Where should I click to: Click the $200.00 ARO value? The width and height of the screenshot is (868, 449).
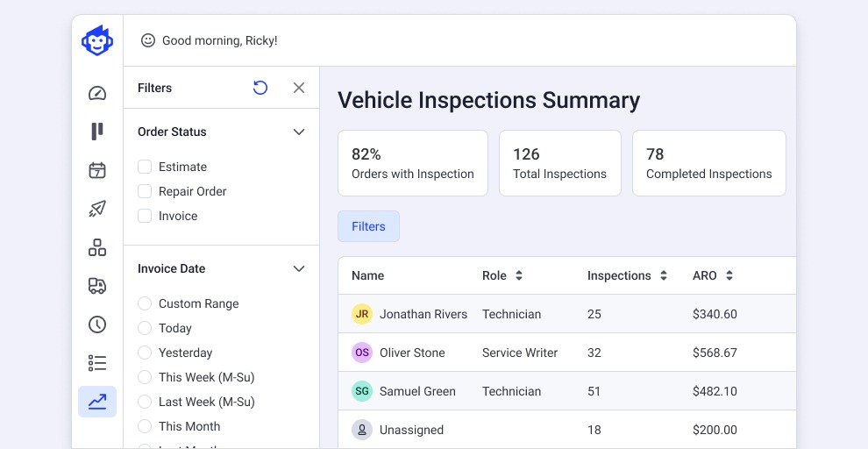pyautogui.click(x=715, y=430)
